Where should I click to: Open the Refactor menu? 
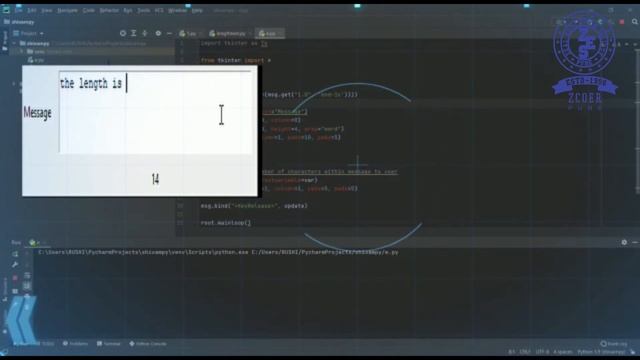coord(109,11)
